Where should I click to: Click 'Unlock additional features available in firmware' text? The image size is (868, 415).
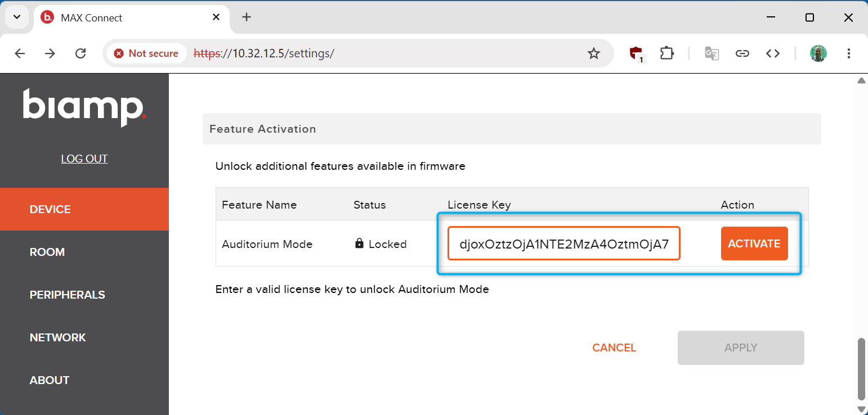[x=341, y=166]
